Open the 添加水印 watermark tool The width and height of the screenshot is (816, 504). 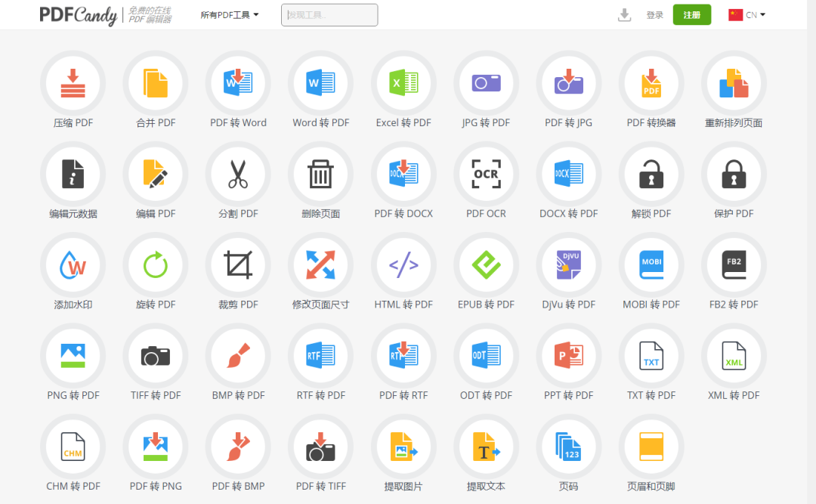click(73, 265)
